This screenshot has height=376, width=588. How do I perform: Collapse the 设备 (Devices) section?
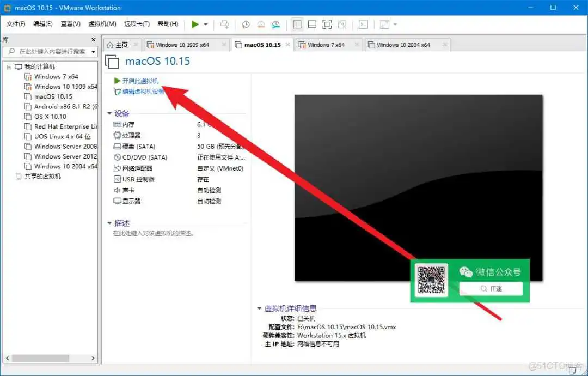pos(110,113)
